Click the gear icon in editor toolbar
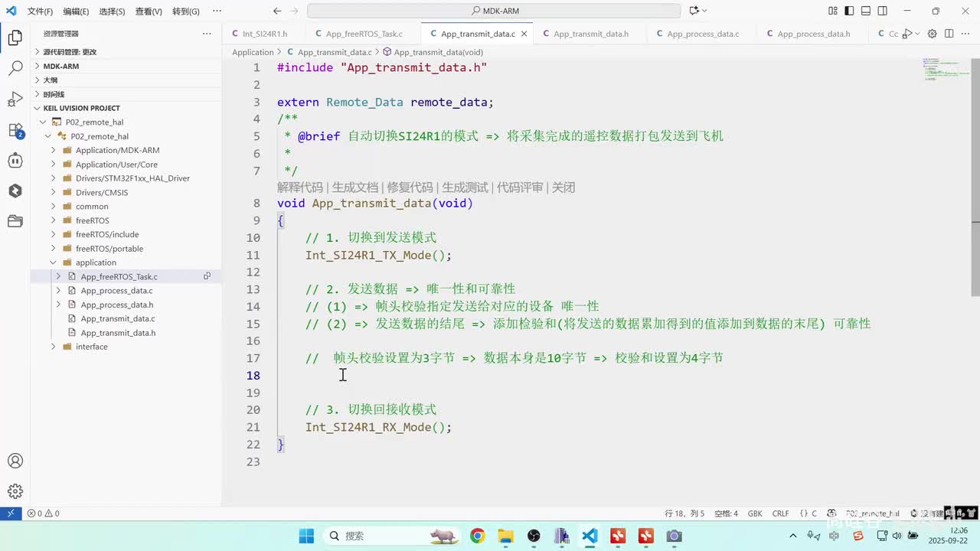This screenshot has width=980, height=551. [932, 34]
